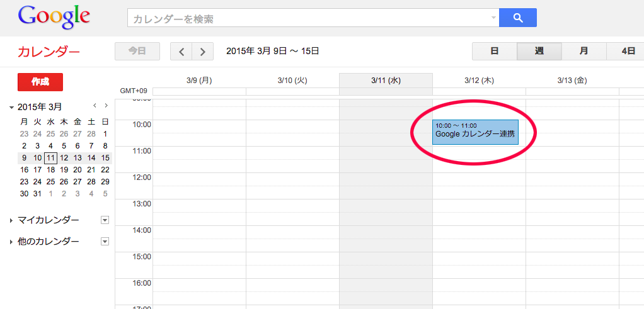Screen dimensions: 644x309
Task: Select day 17 in mini calendar
Action: point(37,170)
